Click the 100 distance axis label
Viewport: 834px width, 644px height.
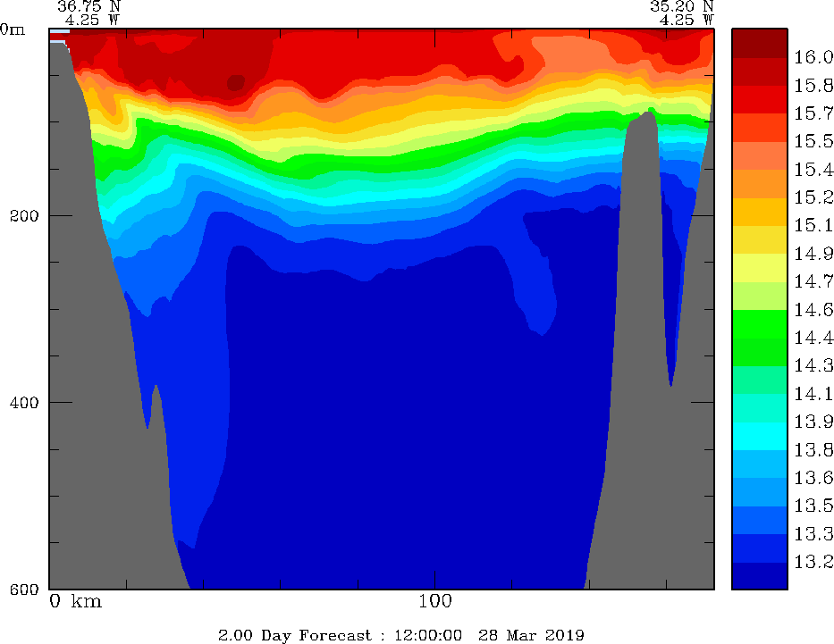coord(435,601)
